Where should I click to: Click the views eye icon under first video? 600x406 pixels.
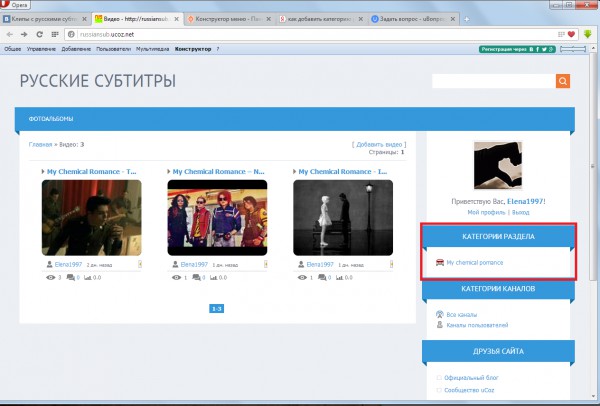pos(51,277)
